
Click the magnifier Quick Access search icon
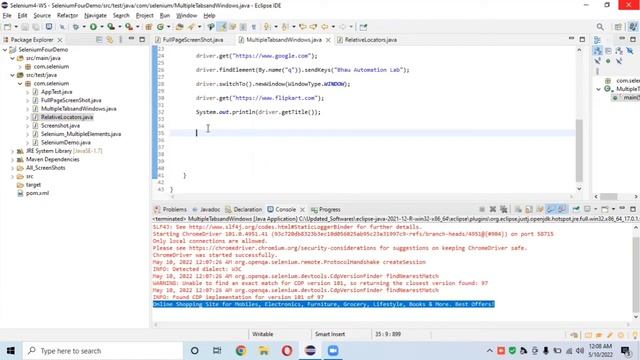pyautogui.click(x=600, y=27)
